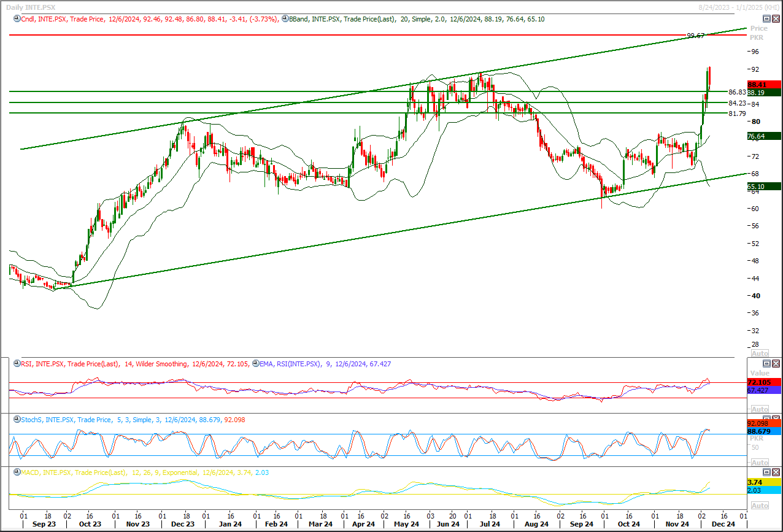Click the clock icon beside the BBand label
783x532 pixels.
point(285,20)
